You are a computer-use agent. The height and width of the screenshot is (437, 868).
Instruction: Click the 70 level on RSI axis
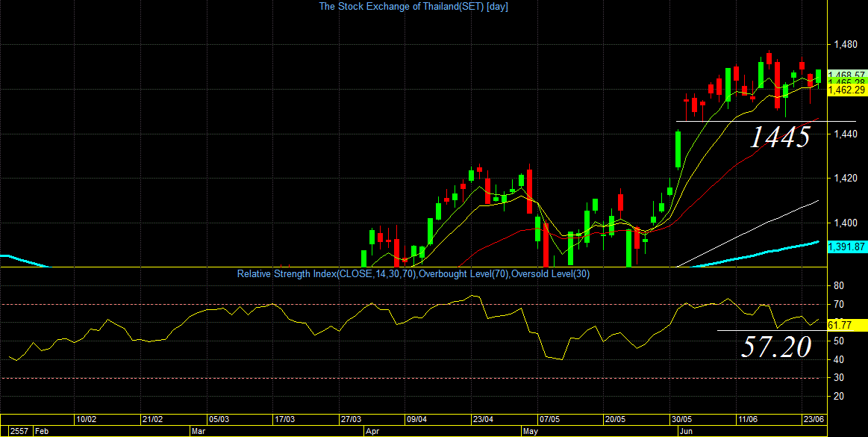[x=838, y=305]
